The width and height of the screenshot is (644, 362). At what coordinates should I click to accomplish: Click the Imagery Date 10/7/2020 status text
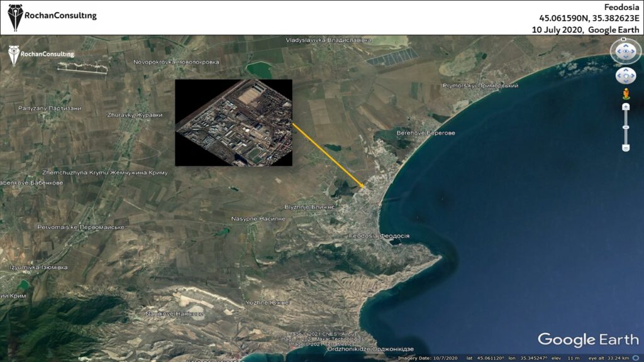point(428,358)
